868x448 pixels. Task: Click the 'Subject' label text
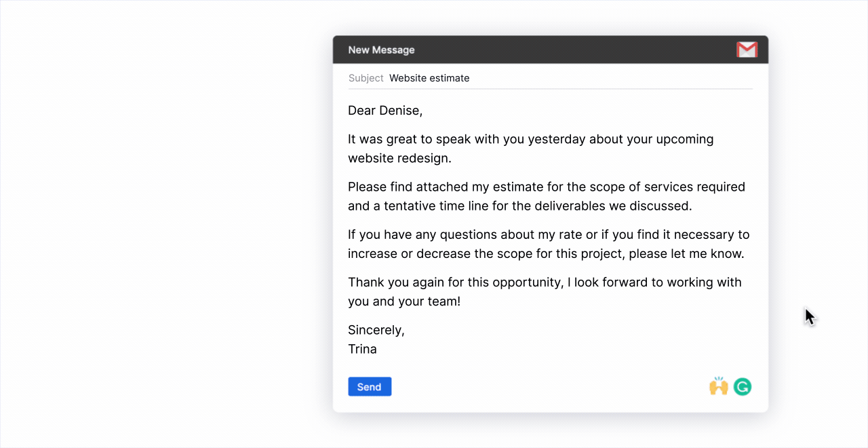[x=366, y=78]
